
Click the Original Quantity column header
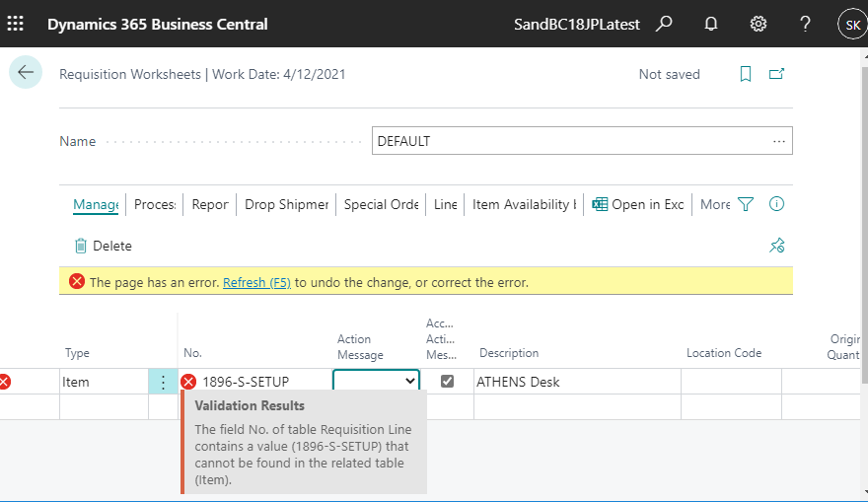(x=843, y=347)
